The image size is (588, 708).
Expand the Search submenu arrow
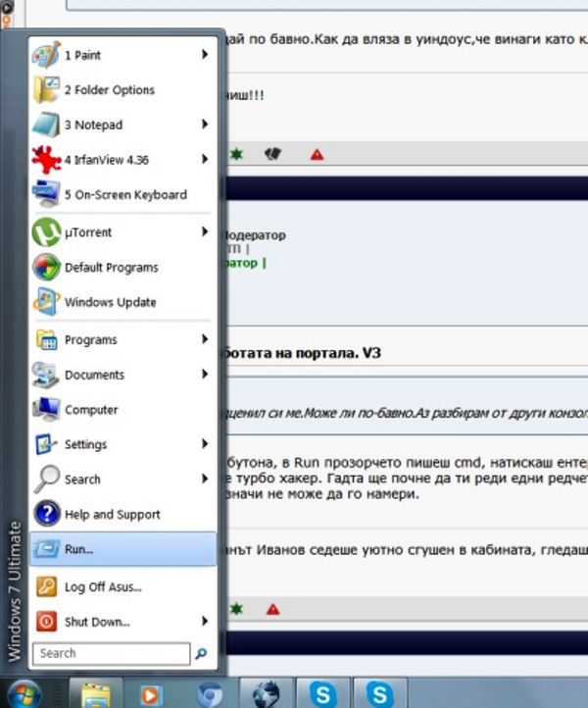coord(205,479)
